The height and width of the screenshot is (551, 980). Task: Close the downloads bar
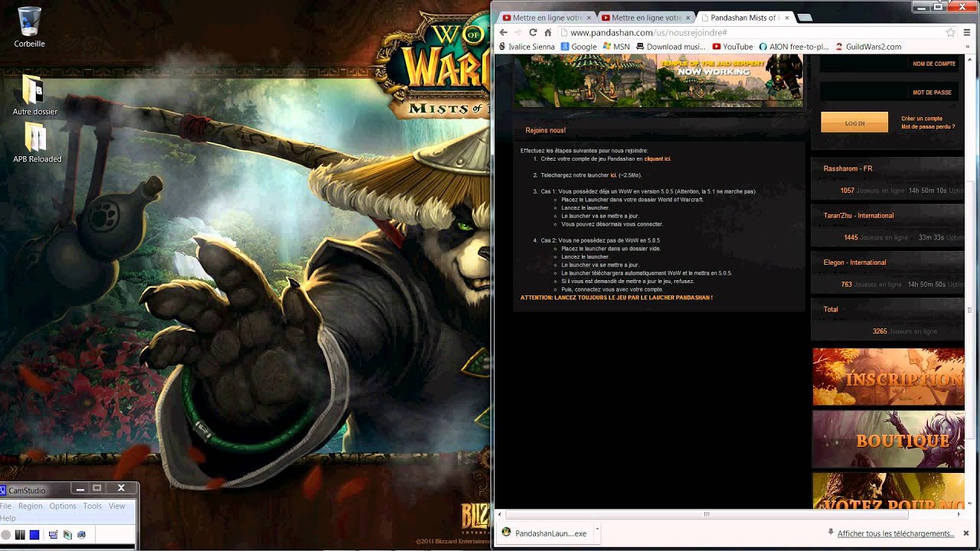pyautogui.click(x=966, y=533)
